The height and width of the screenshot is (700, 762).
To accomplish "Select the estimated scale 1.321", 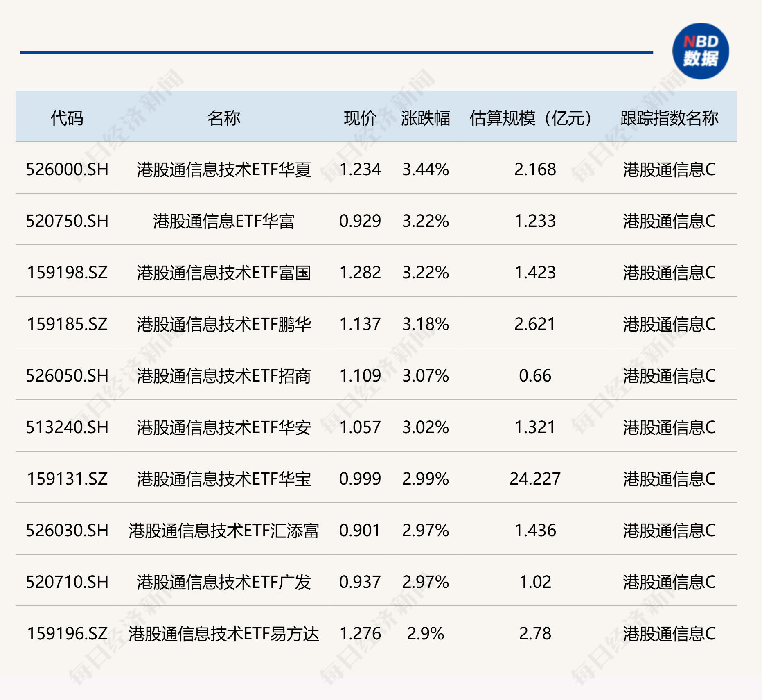I will [x=535, y=427].
